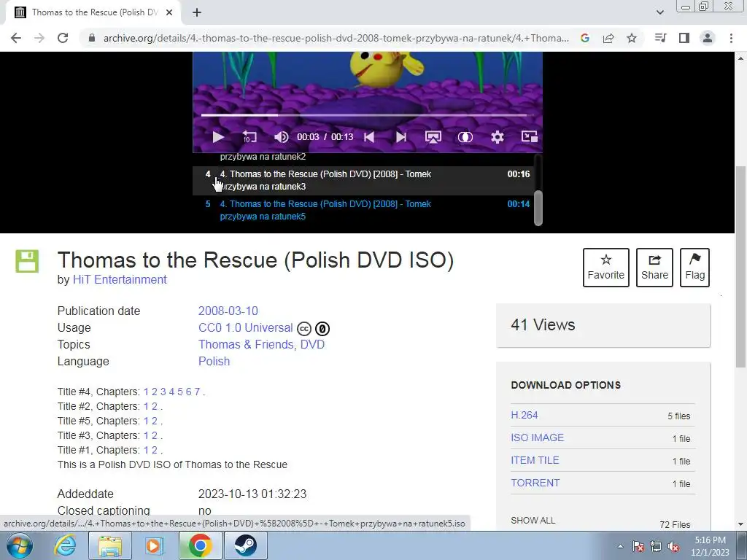Go back in browser
Viewport: 747px width, 560px height.
coord(16,38)
